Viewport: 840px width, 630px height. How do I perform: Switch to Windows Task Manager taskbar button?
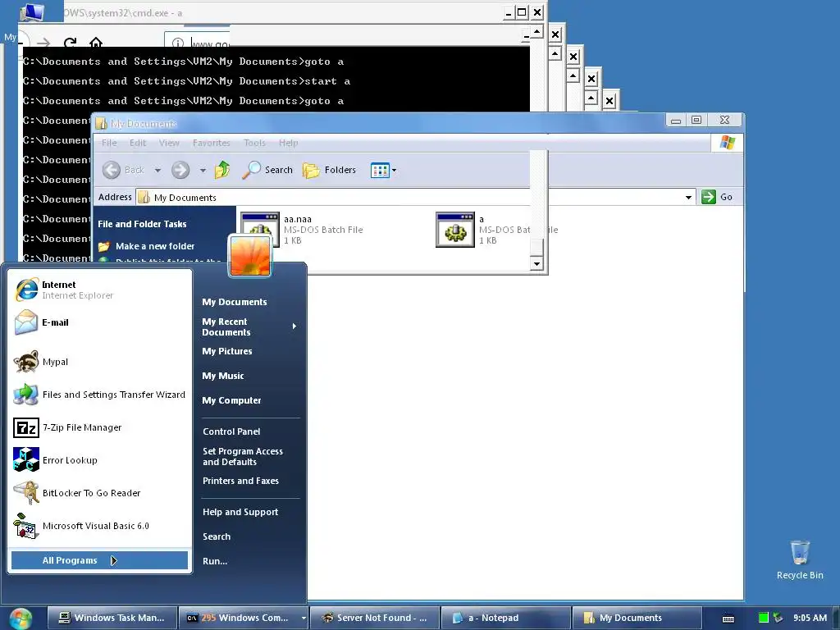(x=112, y=618)
